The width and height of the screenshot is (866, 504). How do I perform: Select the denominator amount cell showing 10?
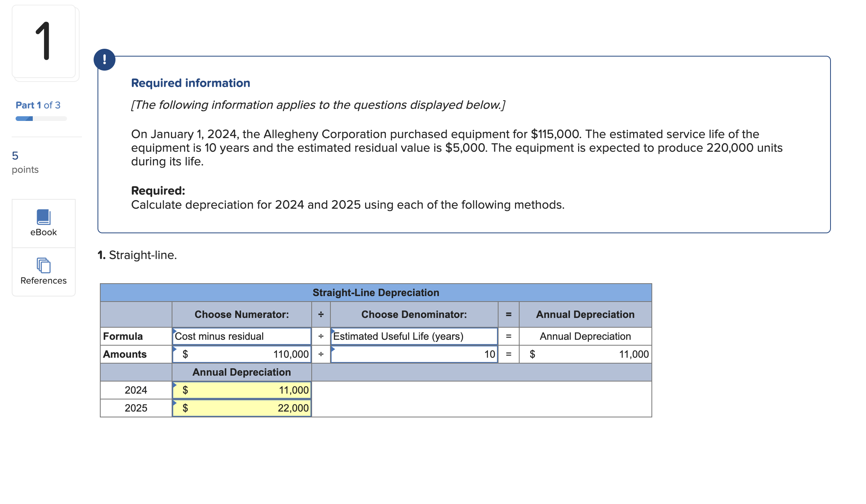pyautogui.click(x=413, y=354)
